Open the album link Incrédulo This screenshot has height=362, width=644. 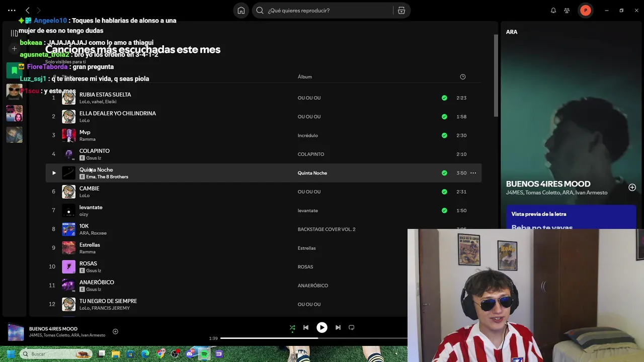click(x=308, y=135)
